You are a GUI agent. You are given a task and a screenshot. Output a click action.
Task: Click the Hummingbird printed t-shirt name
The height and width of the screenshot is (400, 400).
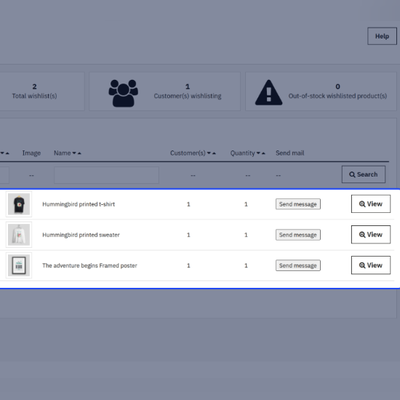point(79,204)
